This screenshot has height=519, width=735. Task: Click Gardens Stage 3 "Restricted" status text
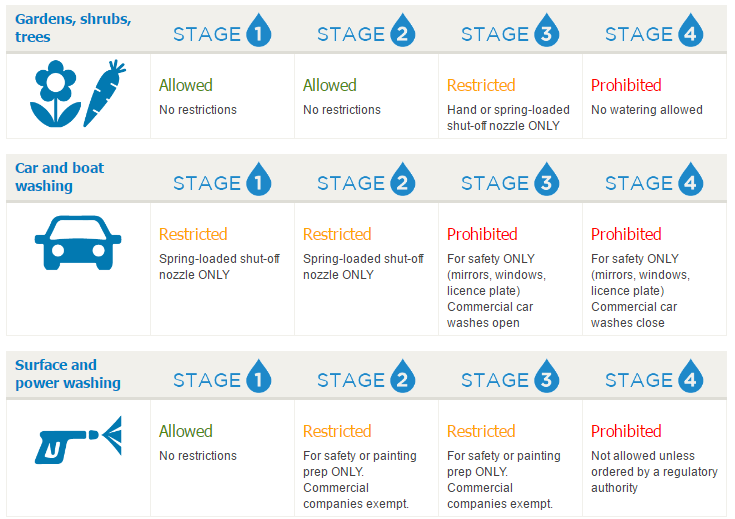tap(481, 85)
